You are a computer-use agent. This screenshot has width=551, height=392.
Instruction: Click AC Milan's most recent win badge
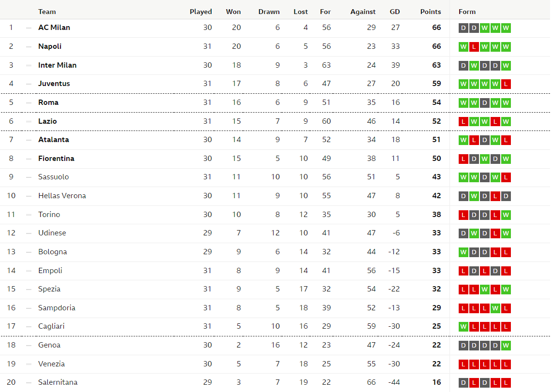point(506,28)
